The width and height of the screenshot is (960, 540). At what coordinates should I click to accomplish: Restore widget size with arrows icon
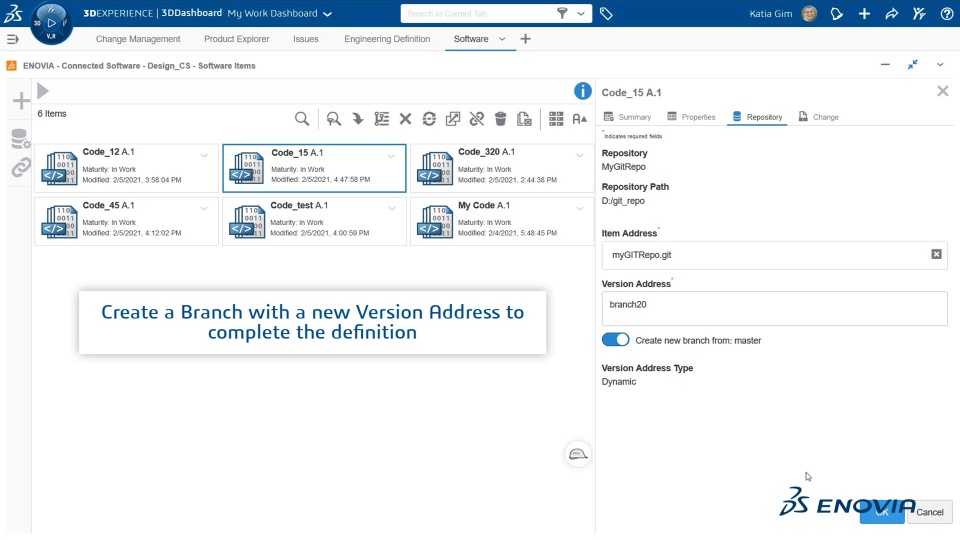coord(912,64)
